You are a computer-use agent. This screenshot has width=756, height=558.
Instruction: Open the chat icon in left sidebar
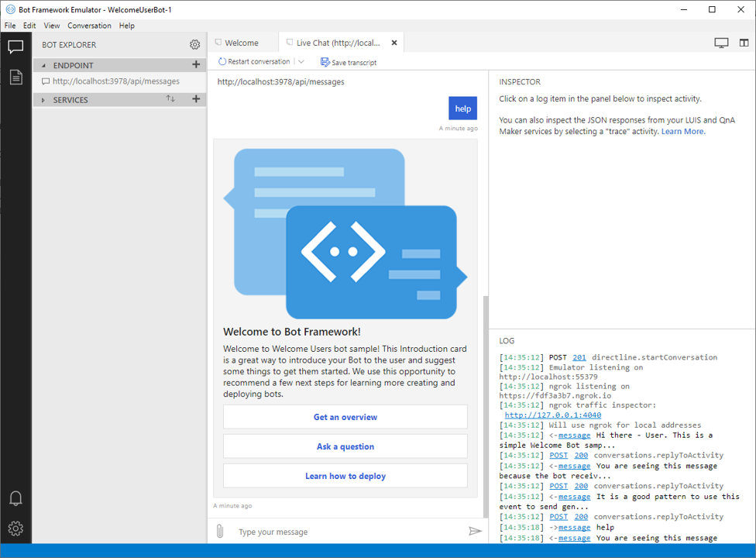15,47
